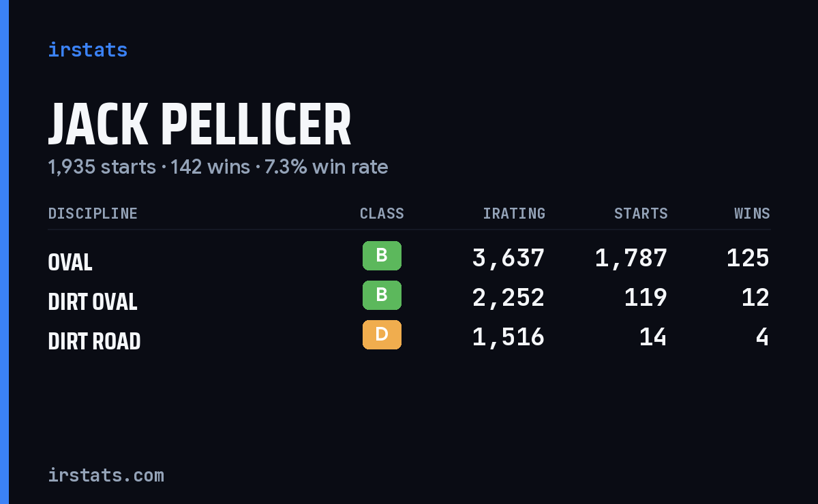Screen dimensions: 818x504
Task: Click the green B badge for Oval
Action: [x=382, y=255]
